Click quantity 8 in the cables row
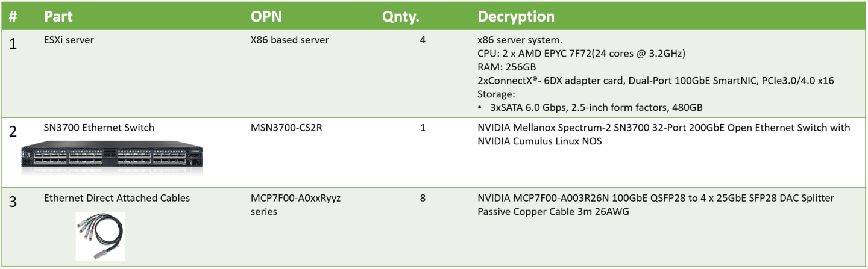 pyautogui.click(x=423, y=197)
